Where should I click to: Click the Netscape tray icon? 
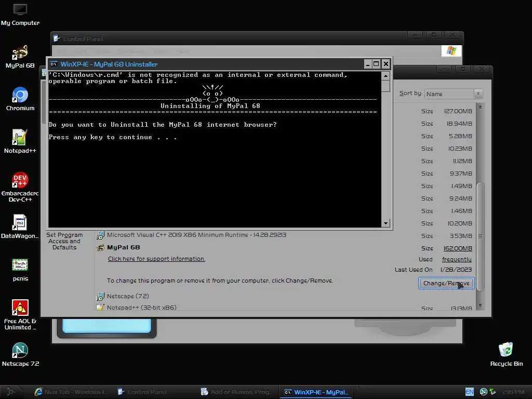(484, 392)
